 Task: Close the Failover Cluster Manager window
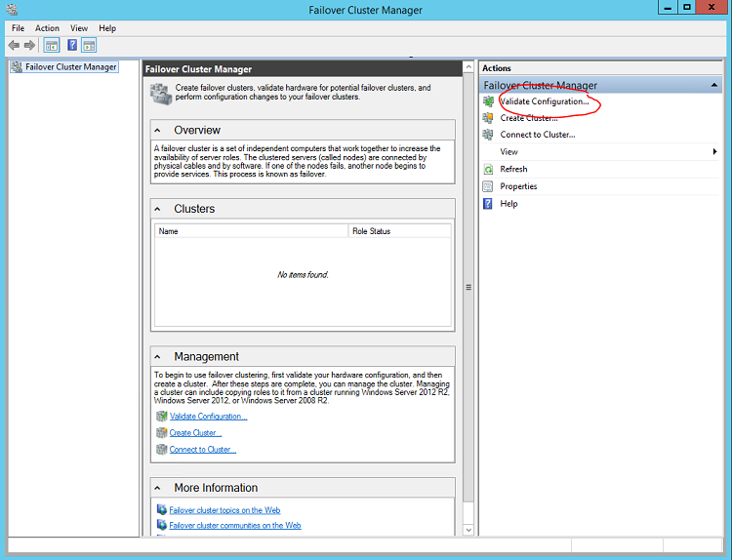(x=712, y=8)
